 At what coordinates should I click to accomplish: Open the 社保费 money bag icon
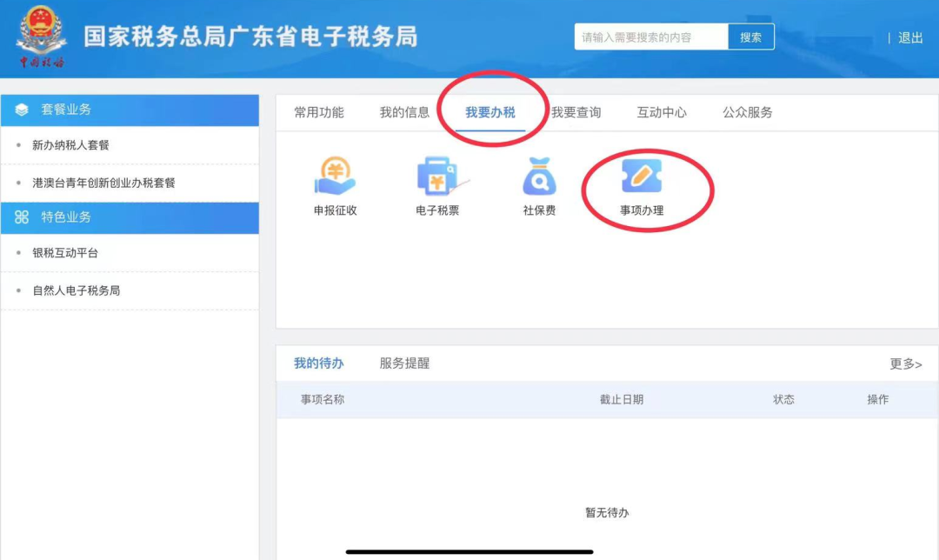pos(540,176)
